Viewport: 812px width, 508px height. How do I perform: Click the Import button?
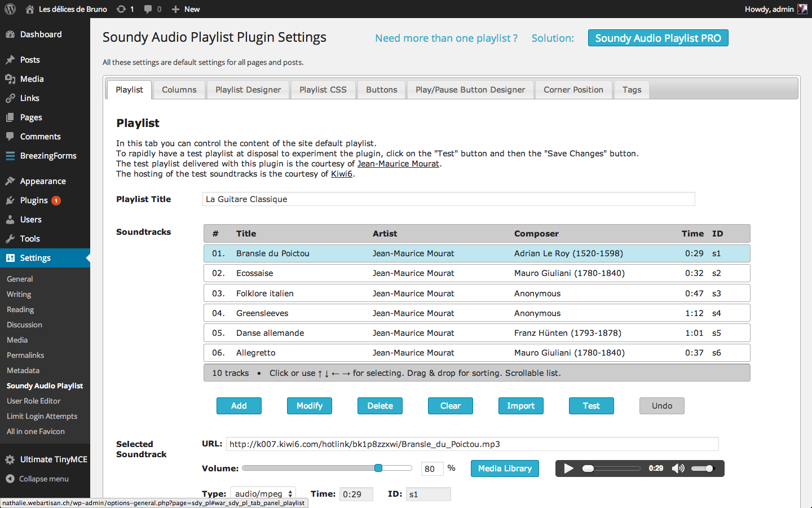pos(521,406)
